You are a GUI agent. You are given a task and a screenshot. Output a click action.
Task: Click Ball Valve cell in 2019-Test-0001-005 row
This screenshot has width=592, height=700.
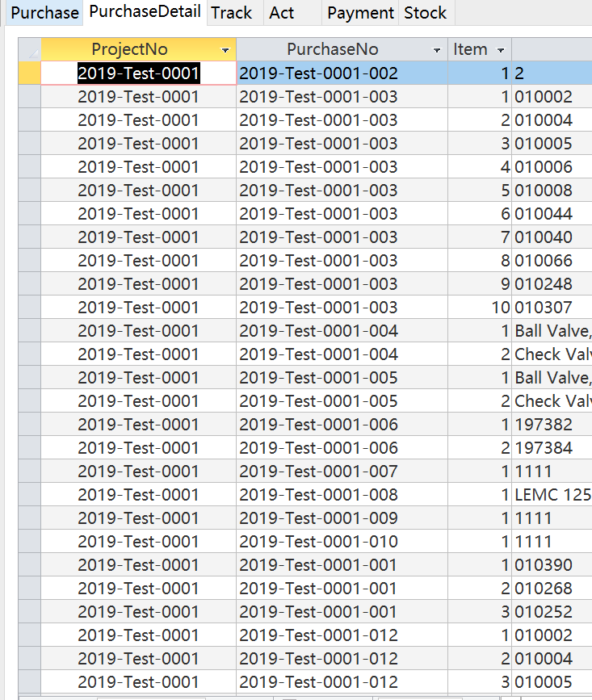[x=552, y=378]
